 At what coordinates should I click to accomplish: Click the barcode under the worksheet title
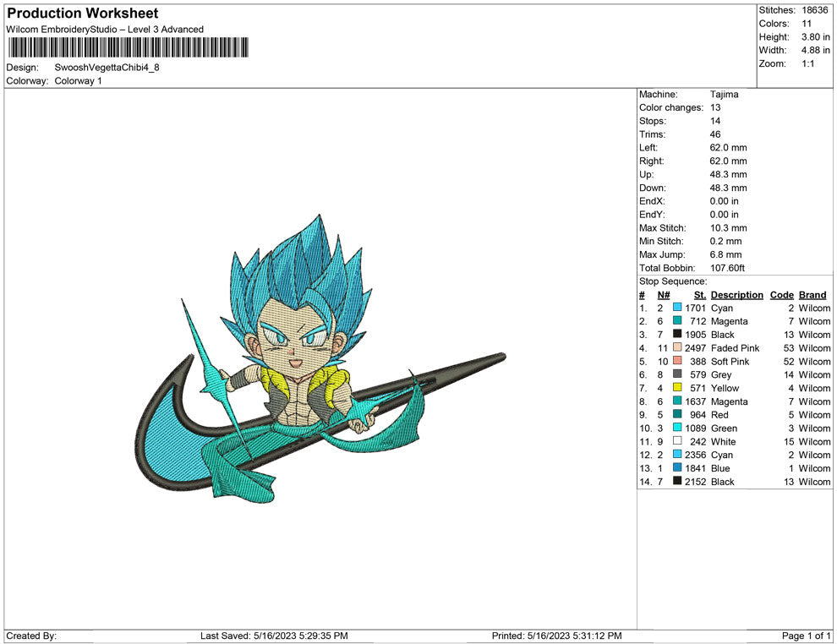(x=129, y=47)
